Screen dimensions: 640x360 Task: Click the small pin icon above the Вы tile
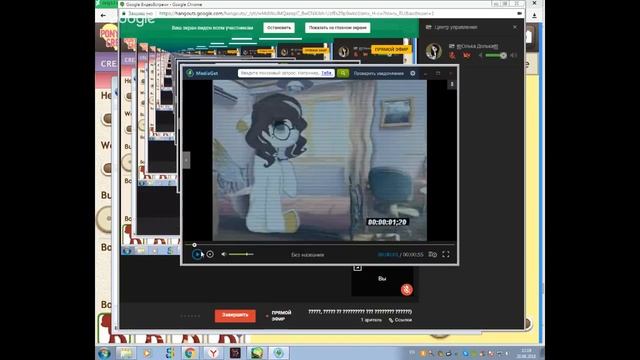pyautogui.click(x=357, y=268)
